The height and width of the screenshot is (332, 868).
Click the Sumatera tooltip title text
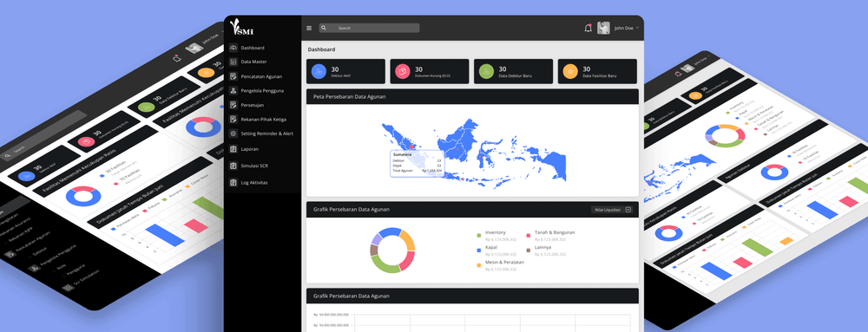point(403,154)
